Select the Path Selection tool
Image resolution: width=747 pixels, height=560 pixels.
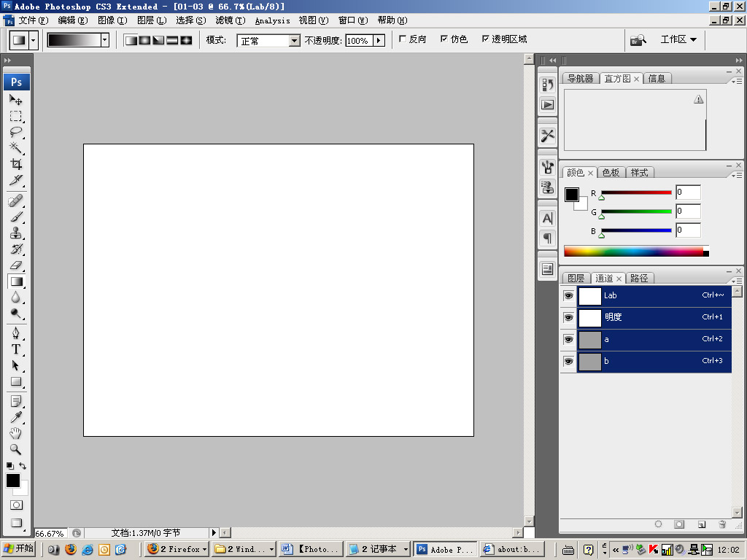[16, 365]
